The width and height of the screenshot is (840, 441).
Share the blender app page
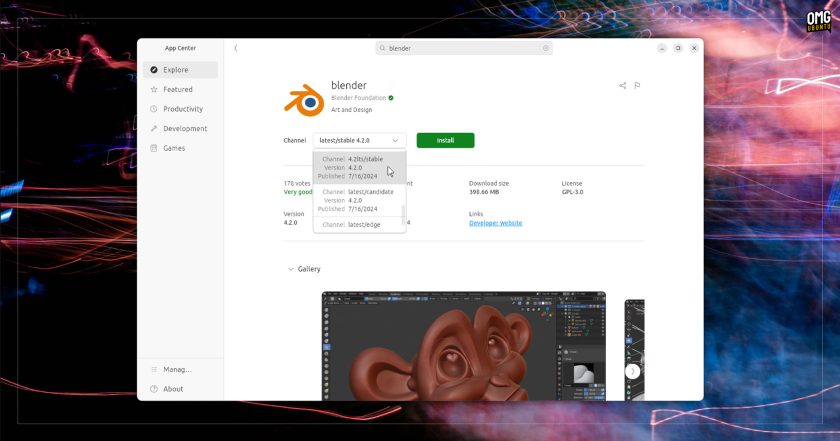click(622, 86)
